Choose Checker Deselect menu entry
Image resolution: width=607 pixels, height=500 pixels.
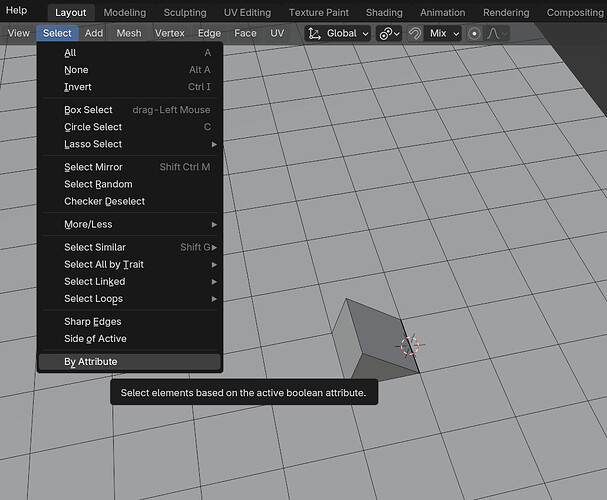(130, 201)
